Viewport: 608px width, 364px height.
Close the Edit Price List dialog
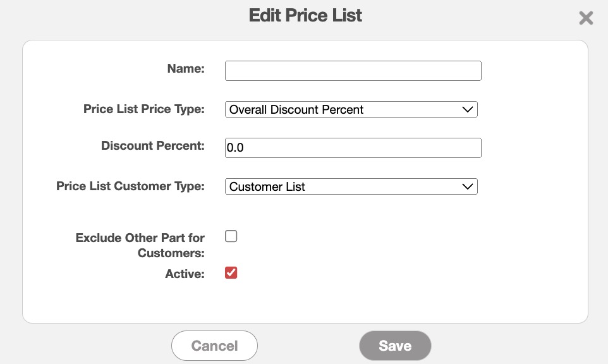point(586,18)
